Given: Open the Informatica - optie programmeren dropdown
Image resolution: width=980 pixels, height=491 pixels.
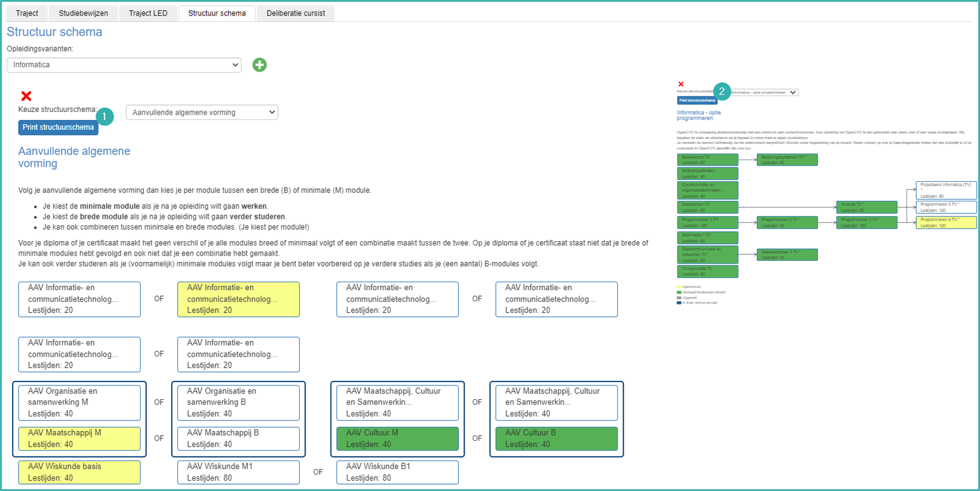Looking at the screenshot, I should tap(763, 92).
